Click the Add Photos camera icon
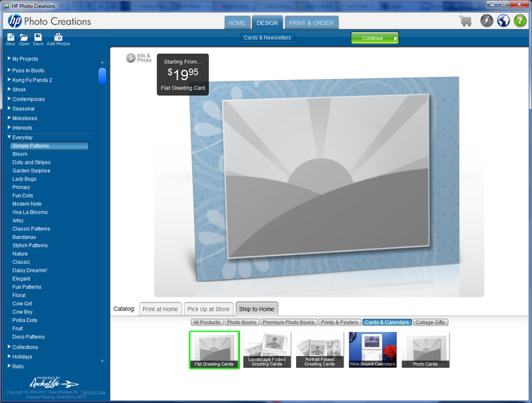The width and height of the screenshot is (532, 403). coord(58,39)
